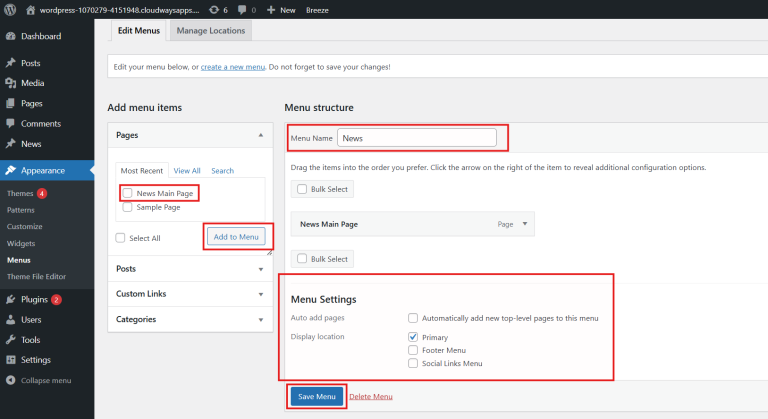The height and width of the screenshot is (419, 768).
Task: Expand the Categories panel arrow
Action: [261, 320]
